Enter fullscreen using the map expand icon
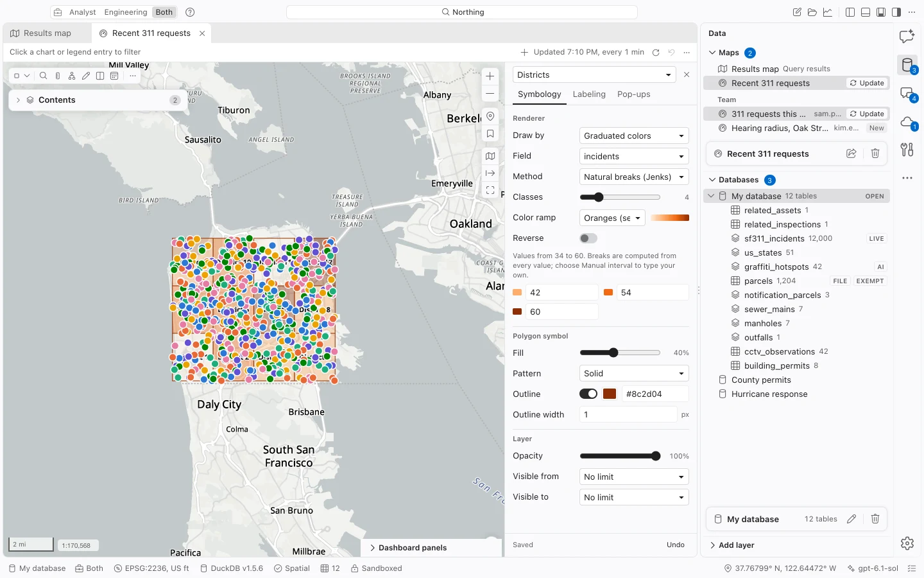Image resolution: width=924 pixels, height=578 pixels. pyautogui.click(x=490, y=190)
